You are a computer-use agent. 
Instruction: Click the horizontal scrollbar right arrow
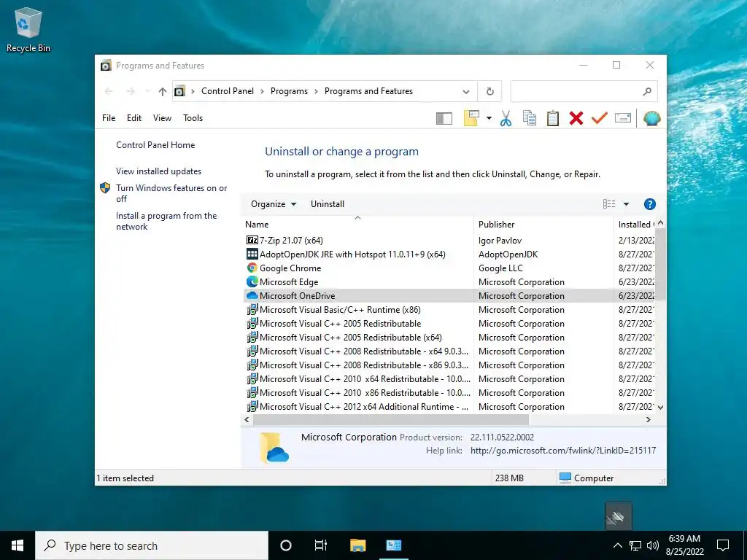[x=648, y=419]
